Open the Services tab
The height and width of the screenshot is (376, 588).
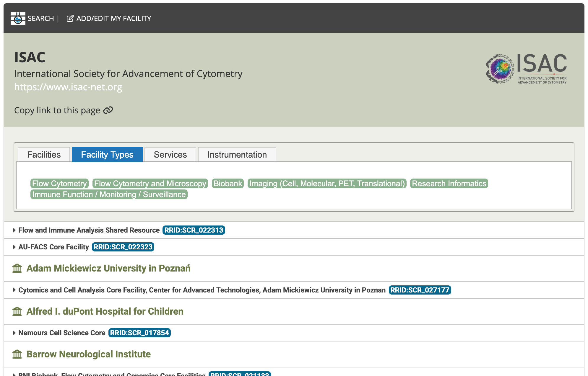[170, 155]
